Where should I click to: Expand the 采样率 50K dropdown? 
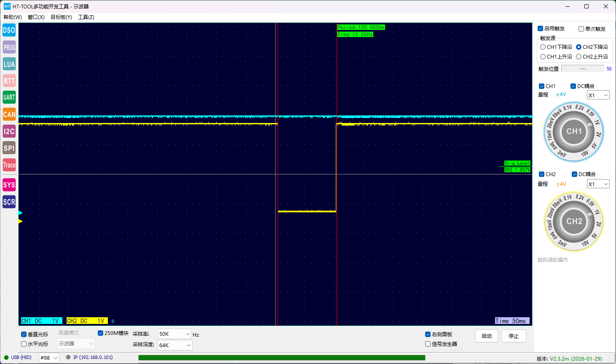tap(174, 334)
